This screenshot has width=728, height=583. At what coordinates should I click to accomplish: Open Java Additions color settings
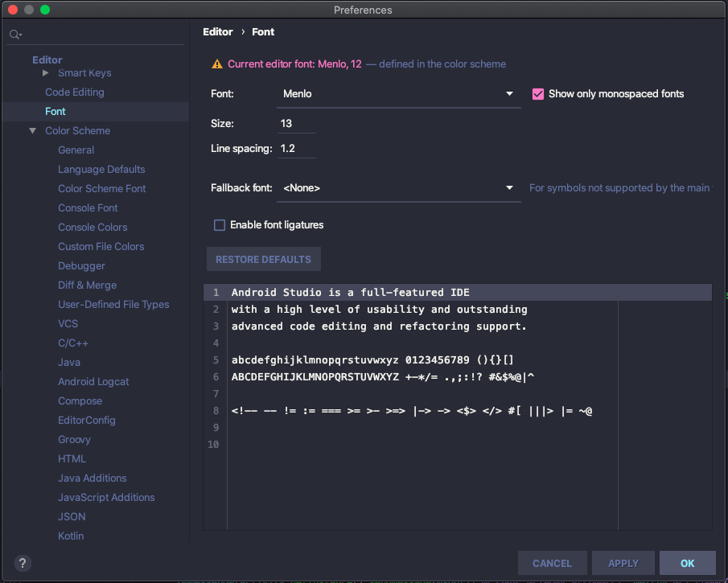tap(92, 478)
